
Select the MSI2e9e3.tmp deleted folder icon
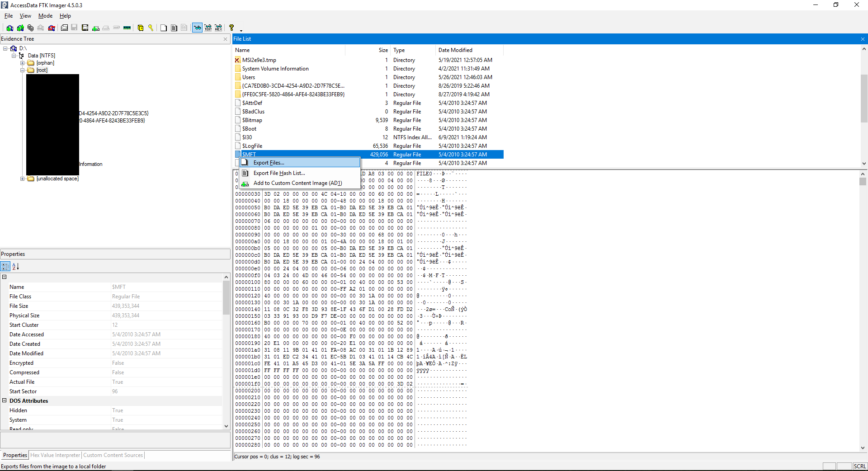pyautogui.click(x=238, y=60)
